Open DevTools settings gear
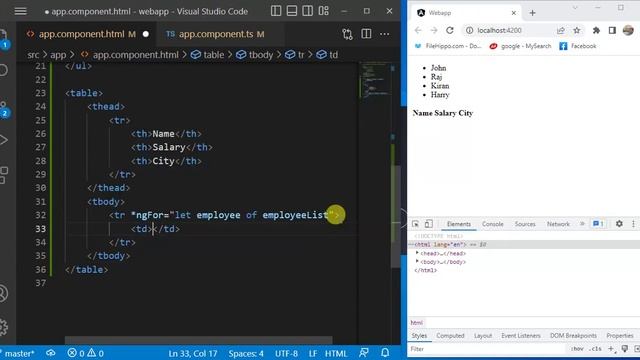The width and height of the screenshot is (640, 360). click(x=619, y=224)
